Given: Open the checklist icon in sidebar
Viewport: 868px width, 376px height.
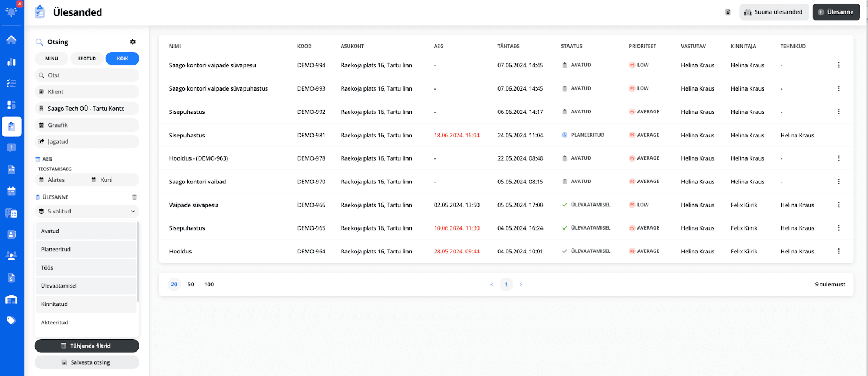Looking at the screenshot, I should pos(11,83).
